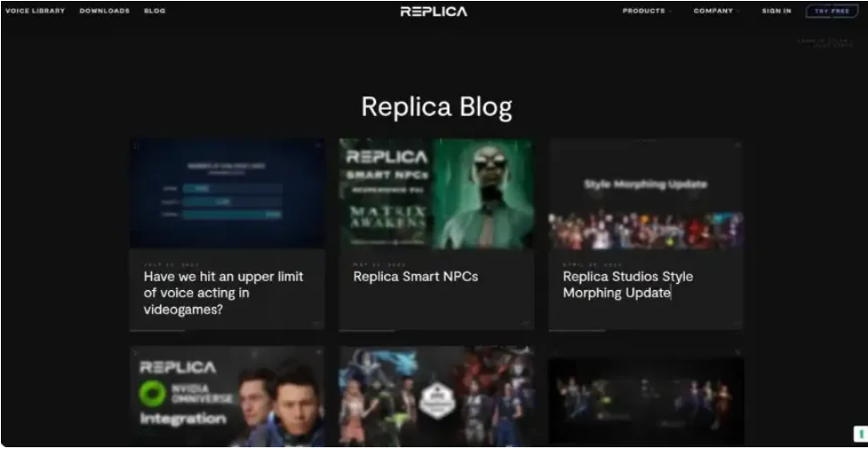This screenshot has height=449, width=868.
Task: Open the NVIDIA Omniverse Integration post thumbnail
Action: click(228, 396)
